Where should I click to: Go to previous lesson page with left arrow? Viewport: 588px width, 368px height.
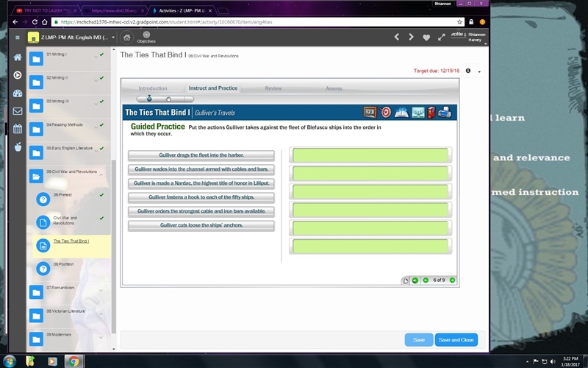426,280
